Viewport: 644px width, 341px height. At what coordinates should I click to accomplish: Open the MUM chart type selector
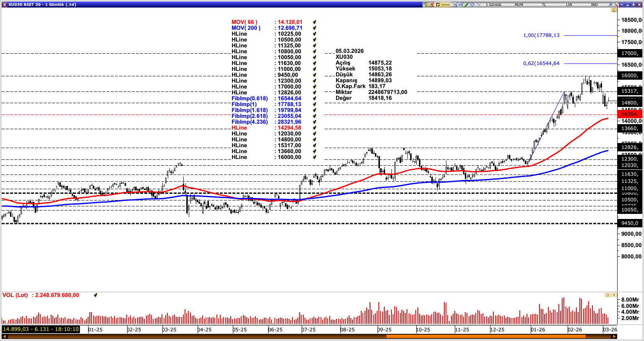pyautogui.click(x=519, y=4)
